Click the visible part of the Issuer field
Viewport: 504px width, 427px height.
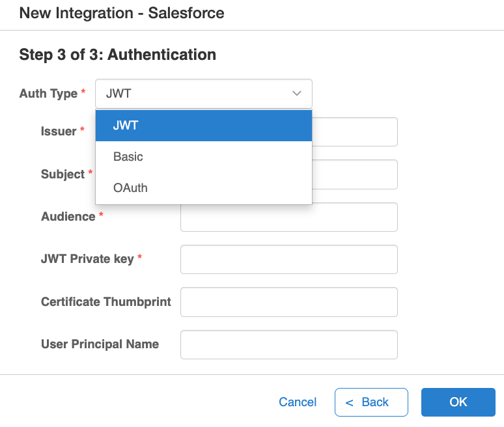(x=355, y=131)
